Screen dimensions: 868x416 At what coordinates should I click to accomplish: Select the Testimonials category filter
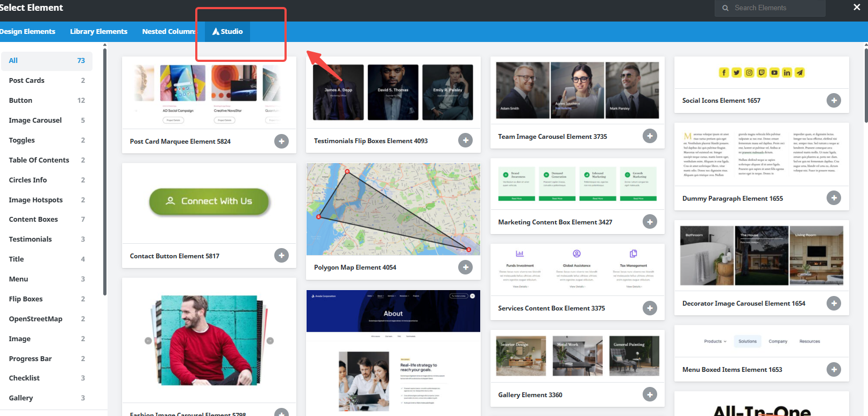[x=31, y=239]
